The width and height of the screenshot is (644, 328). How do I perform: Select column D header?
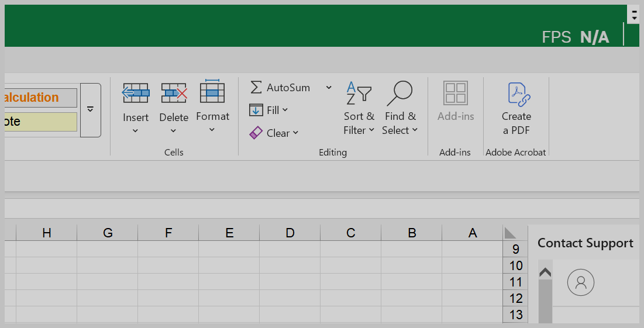click(290, 233)
